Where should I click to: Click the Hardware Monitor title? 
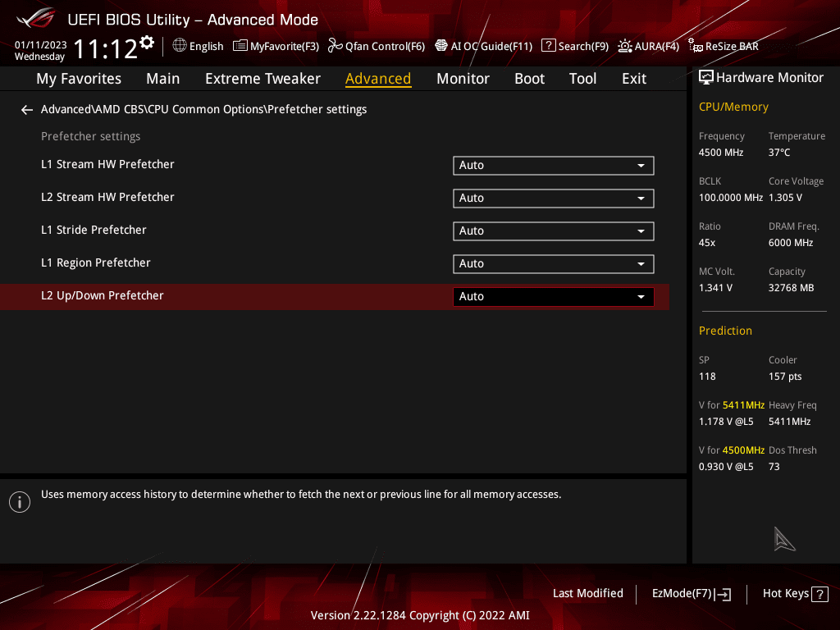coord(769,78)
